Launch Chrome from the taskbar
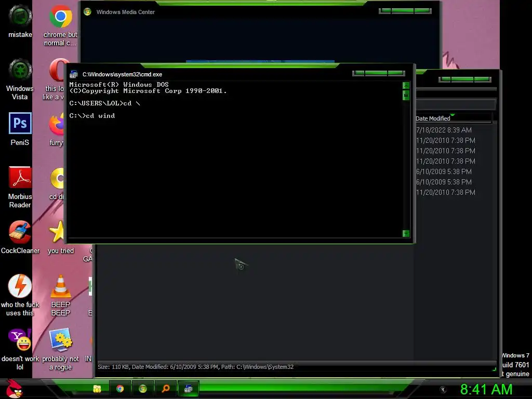 (x=120, y=389)
